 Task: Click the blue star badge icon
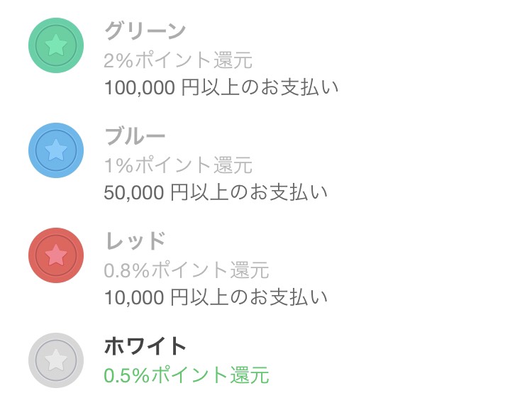(x=56, y=150)
